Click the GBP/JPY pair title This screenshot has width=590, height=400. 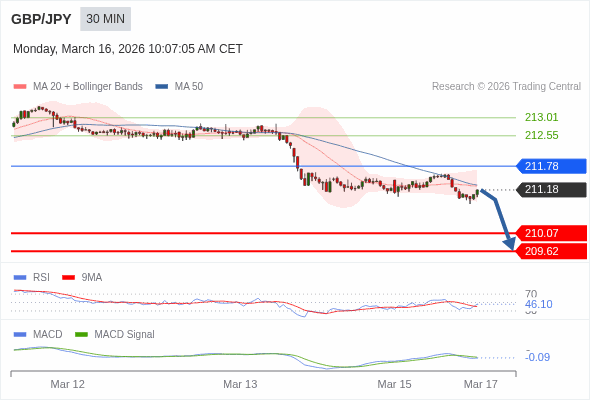point(41,19)
